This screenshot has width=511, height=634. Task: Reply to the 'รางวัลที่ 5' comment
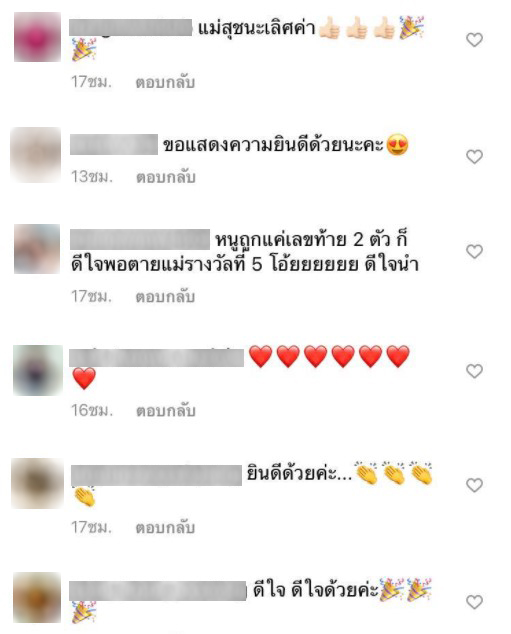tap(165, 296)
